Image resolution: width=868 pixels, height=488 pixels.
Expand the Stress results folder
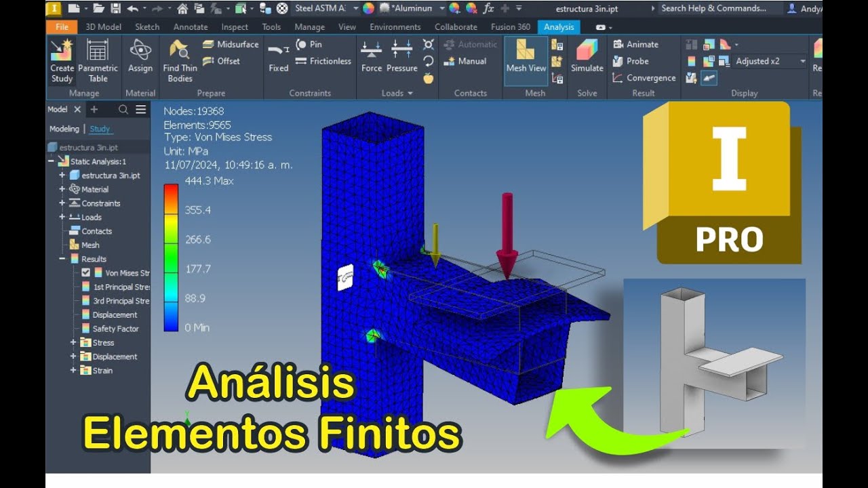73,342
